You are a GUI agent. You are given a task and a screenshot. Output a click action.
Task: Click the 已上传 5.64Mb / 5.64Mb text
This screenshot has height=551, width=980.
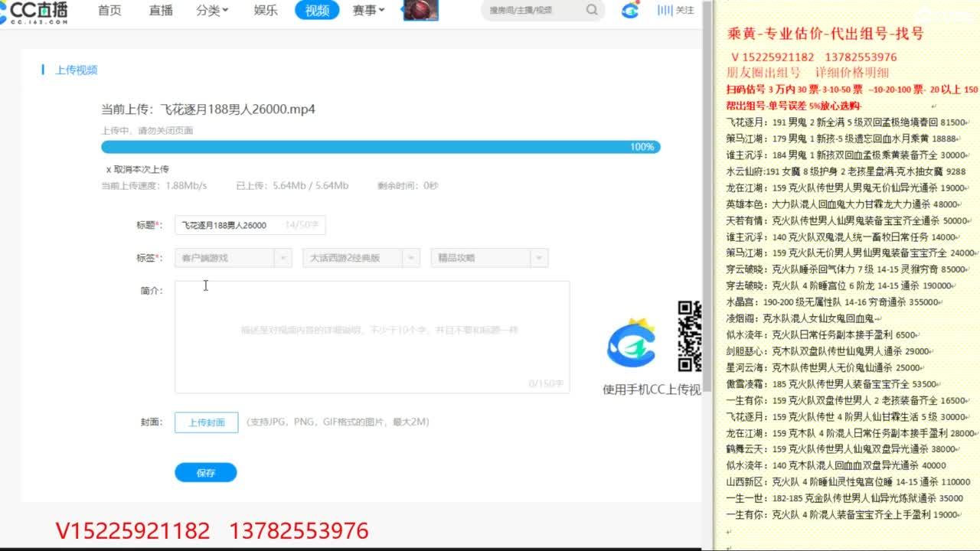pyautogui.click(x=292, y=186)
